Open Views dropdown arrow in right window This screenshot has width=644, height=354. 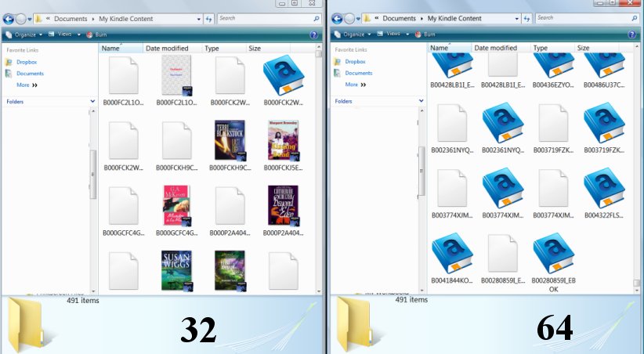coord(407,34)
